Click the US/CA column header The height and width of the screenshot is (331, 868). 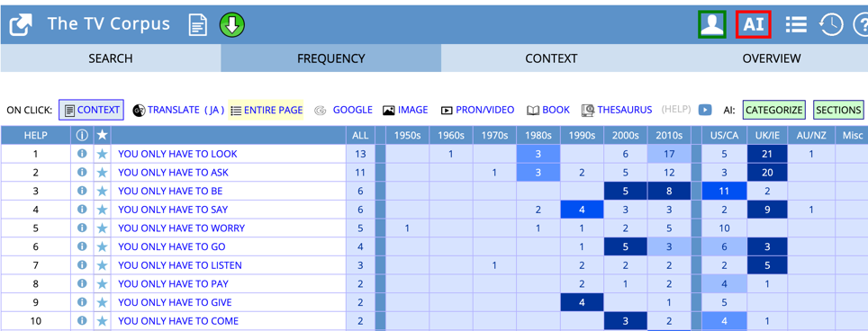coord(724,136)
